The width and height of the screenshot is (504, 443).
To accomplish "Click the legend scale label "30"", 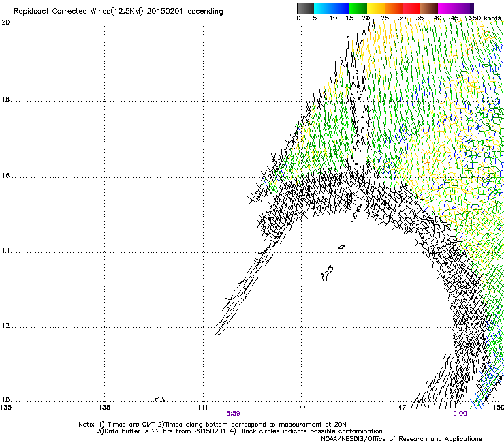I will (x=402, y=18).
